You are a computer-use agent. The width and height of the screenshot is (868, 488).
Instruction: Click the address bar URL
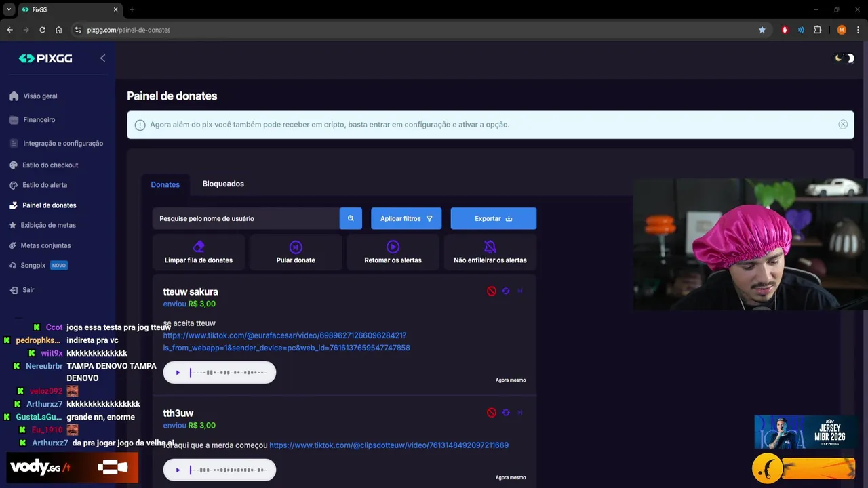(129, 30)
